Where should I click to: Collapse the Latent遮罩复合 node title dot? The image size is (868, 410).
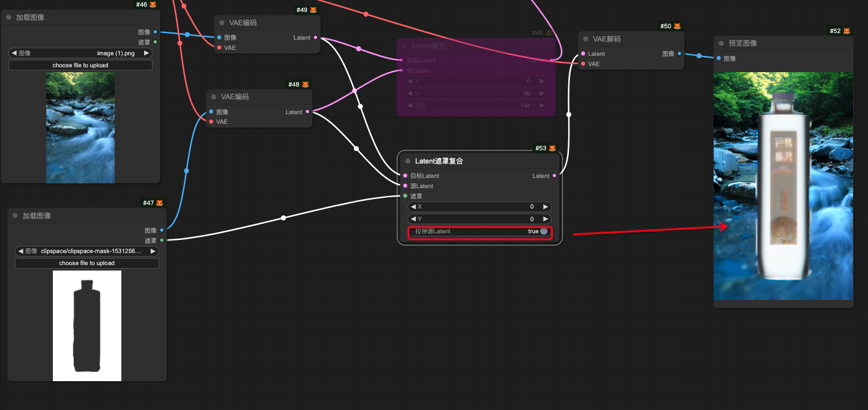coord(408,161)
